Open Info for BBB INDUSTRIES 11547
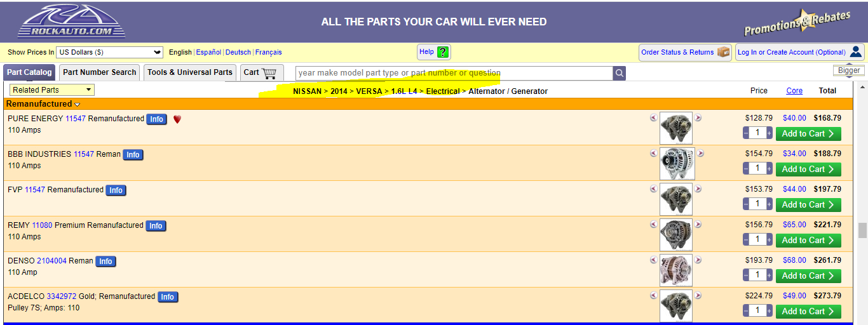The width and height of the screenshot is (868, 325). click(x=133, y=155)
